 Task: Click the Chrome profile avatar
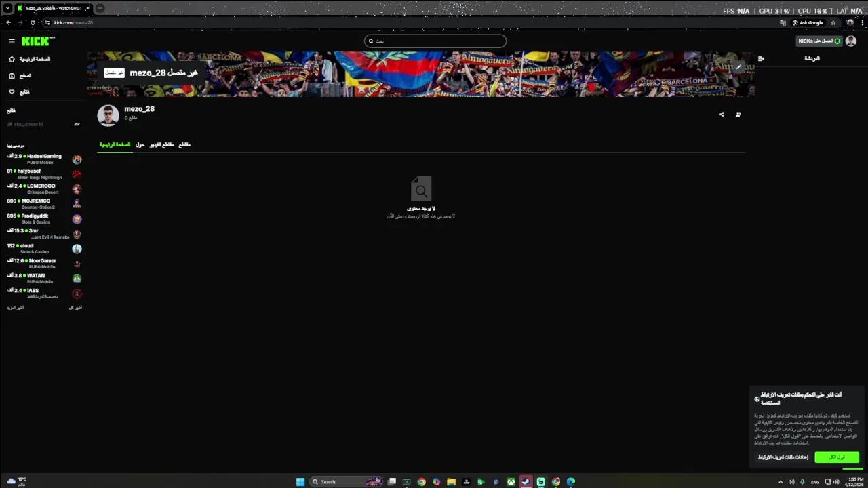point(850,22)
